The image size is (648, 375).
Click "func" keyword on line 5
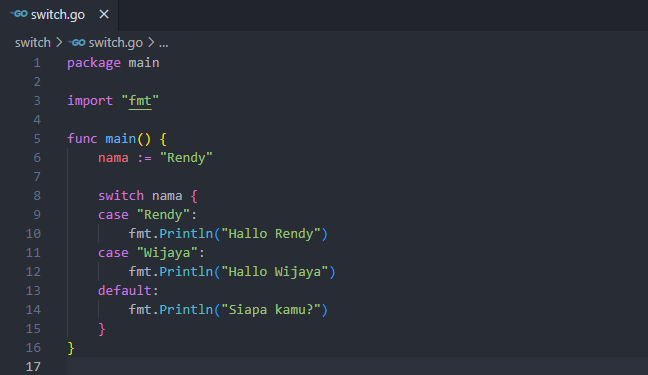(x=82, y=139)
